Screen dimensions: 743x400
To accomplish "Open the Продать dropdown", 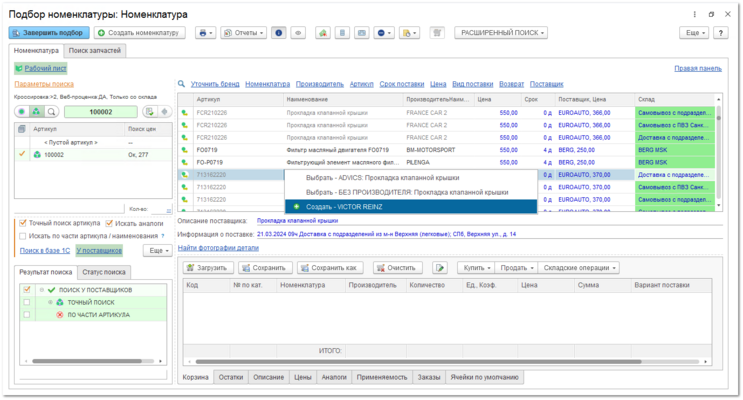I will (x=516, y=268).
